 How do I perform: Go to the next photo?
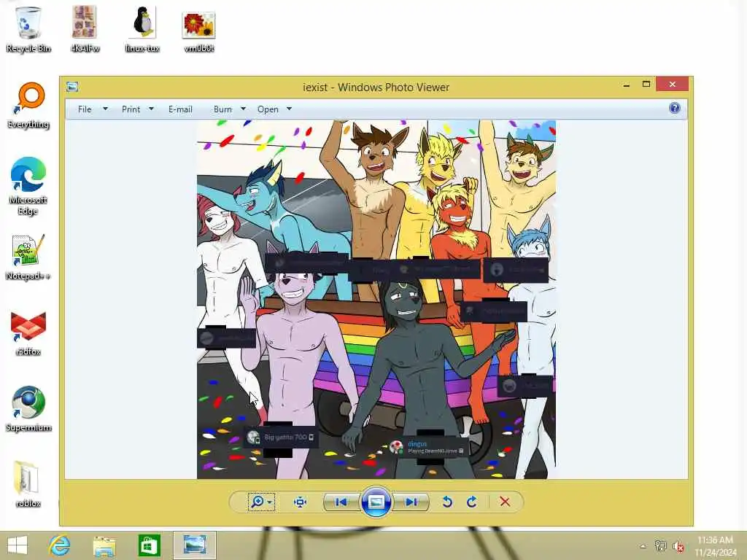(x=411, y=502)
